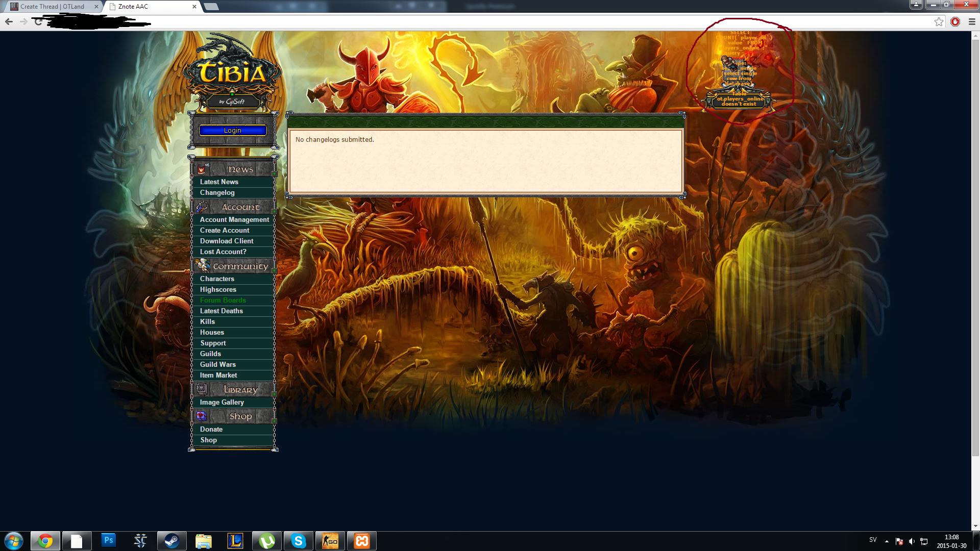The height and width of the screenshot is (551, 980).
Task: Switch to the Create Thread OTLand tab
Action: tap(52, 7)
